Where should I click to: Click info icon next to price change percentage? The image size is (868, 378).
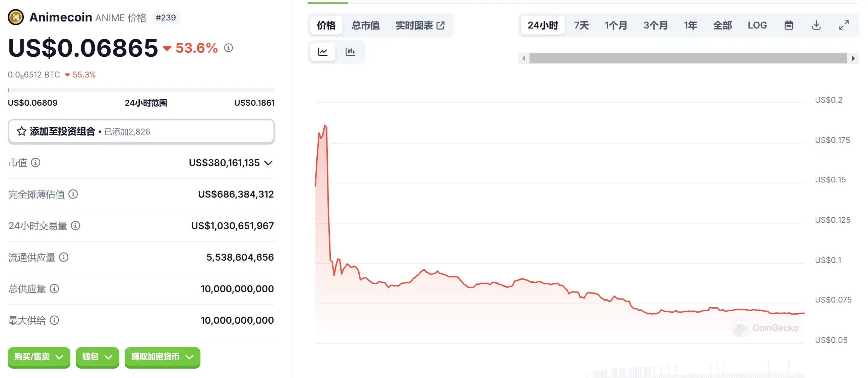click(229, 48)
